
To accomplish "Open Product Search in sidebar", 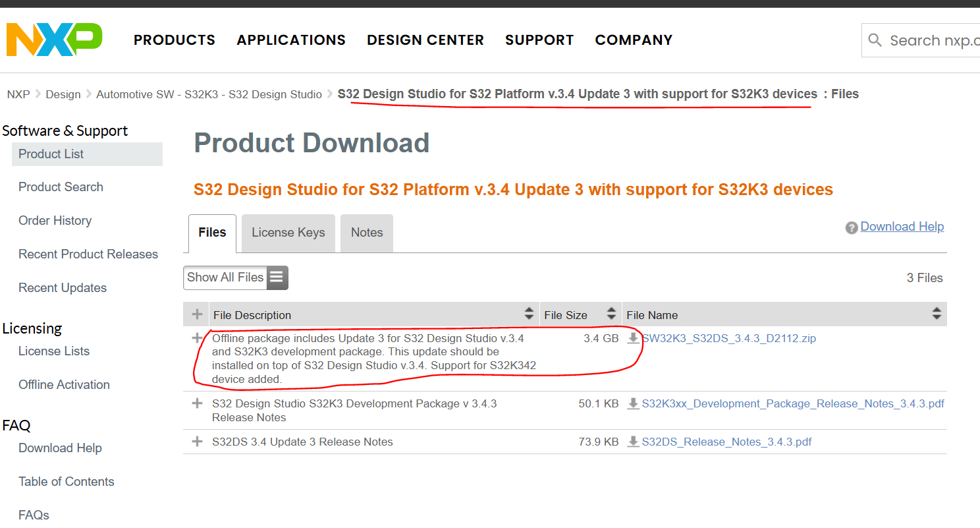I will tap(61, 187).
